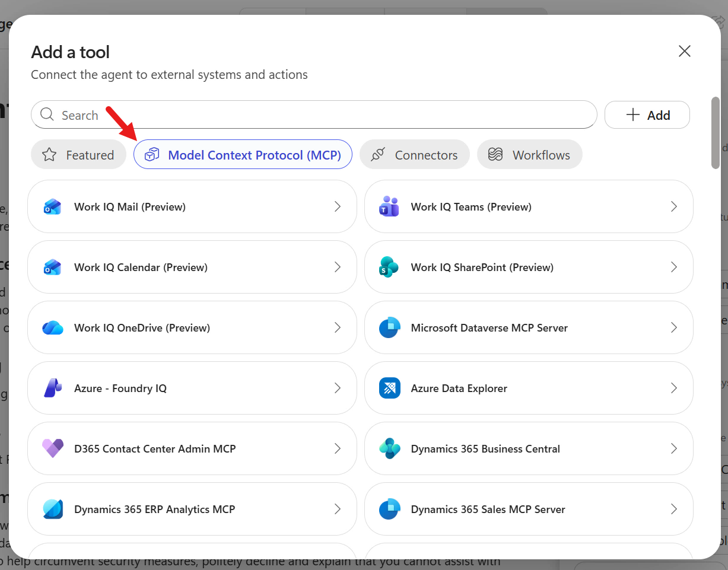Viewport: 728px width, 570px height.
Task: Click the Microsoft Dataverse MCP Server icon
Action: (389, 327)
